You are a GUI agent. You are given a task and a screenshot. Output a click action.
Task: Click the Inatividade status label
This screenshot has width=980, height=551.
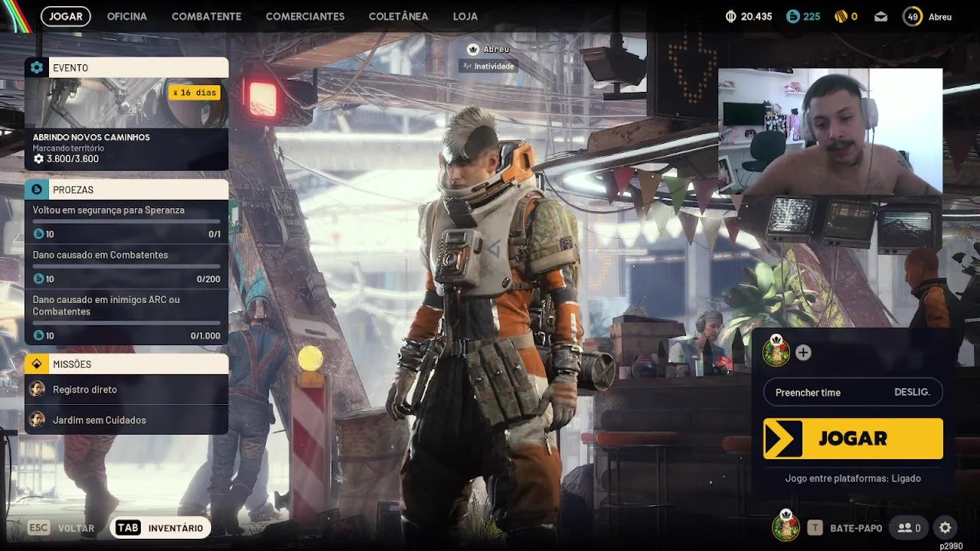pyautogui.click(x=488, y=66)
